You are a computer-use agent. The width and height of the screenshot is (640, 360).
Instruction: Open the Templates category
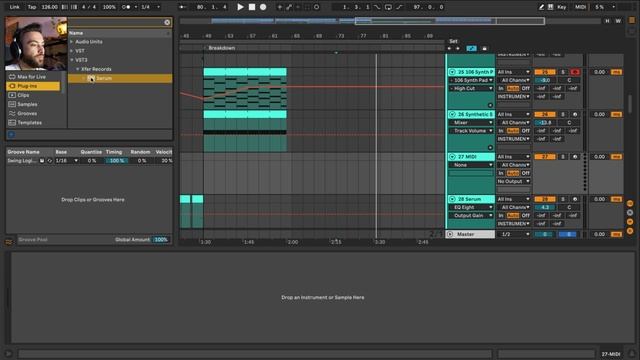click(x=33, y=122)
